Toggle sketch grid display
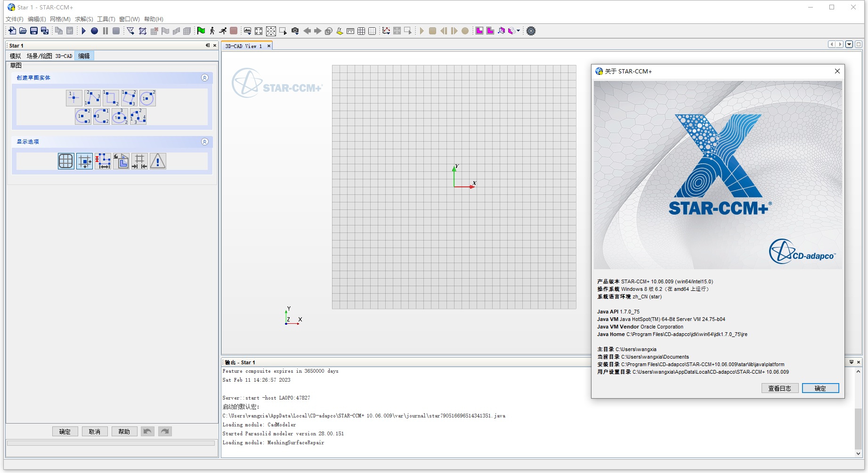868x473 pixels. coord(66,161)
